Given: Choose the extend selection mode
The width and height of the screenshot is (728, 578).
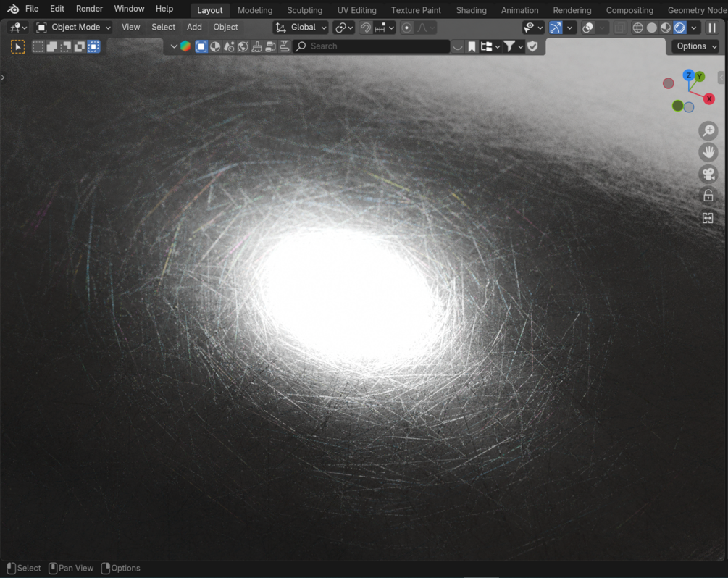Looking at the screenshot, I should point(52,46).
